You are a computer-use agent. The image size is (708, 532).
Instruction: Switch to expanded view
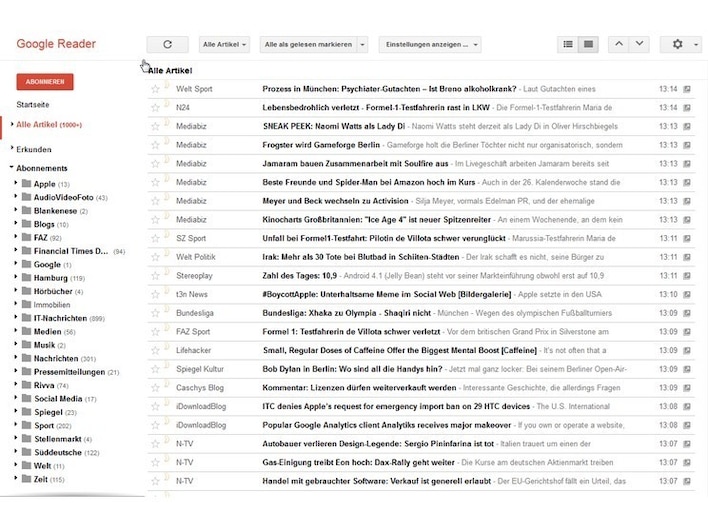point(588,44)
